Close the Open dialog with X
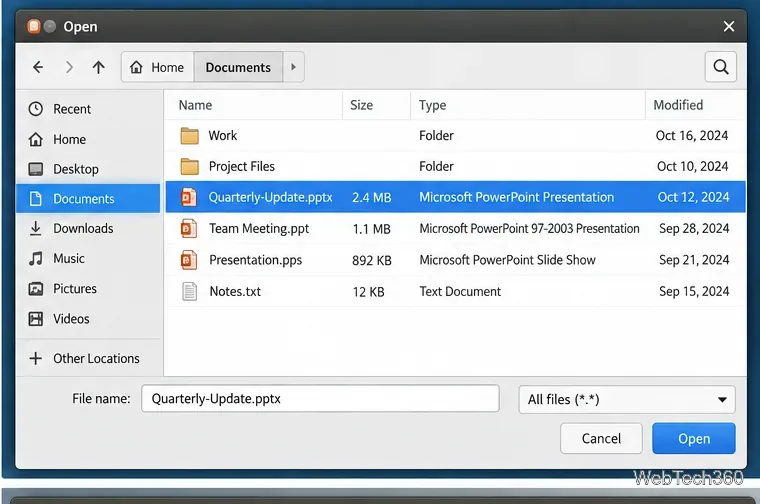The image size is (760, 504). point(728,26)
